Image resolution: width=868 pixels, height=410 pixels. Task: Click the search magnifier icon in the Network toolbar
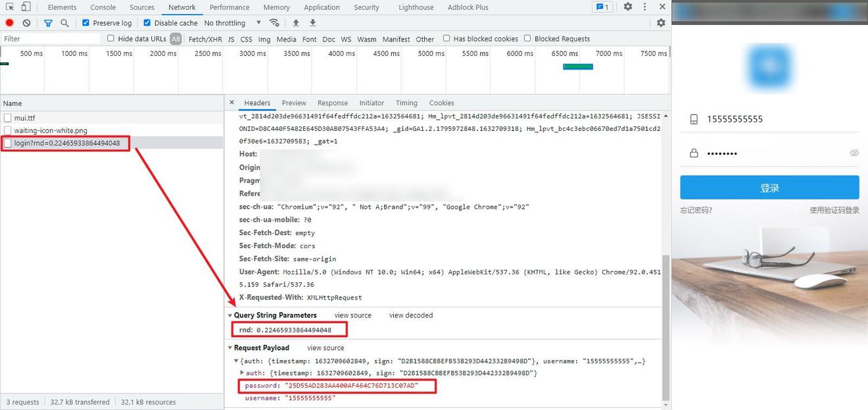click(x=64, y=22)
